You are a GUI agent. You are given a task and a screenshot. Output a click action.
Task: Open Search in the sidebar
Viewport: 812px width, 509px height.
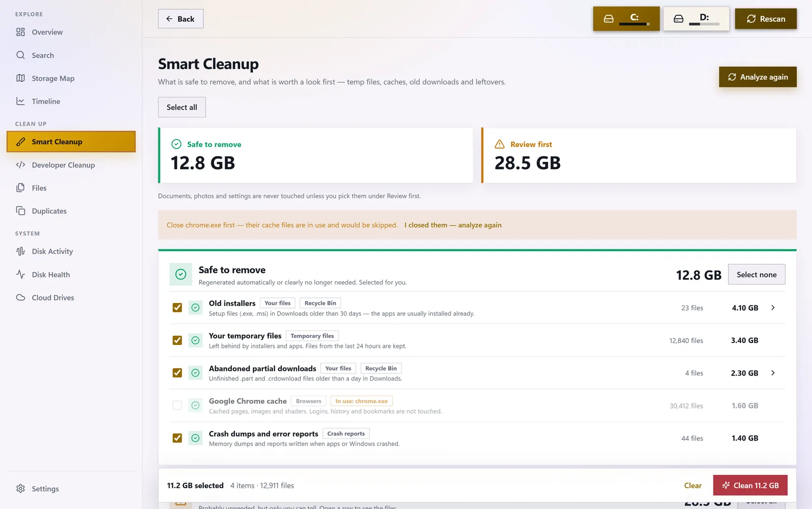(x=71, y=55)
